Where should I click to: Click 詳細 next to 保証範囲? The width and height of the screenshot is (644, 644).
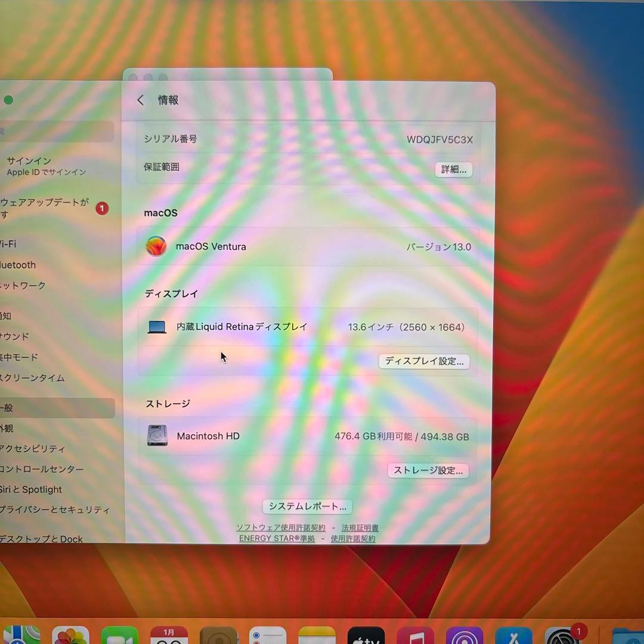pyautogui.click(x=453, y=170)
